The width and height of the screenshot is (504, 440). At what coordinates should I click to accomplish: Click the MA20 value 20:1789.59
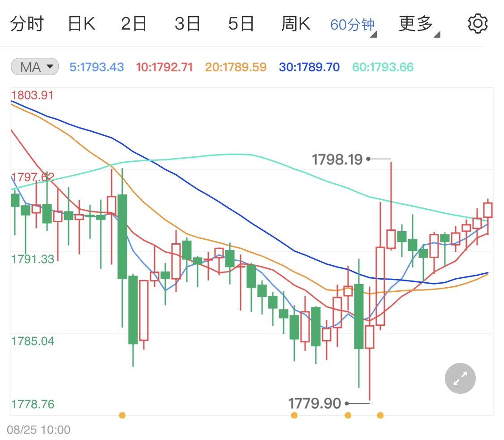coord(236,67)
